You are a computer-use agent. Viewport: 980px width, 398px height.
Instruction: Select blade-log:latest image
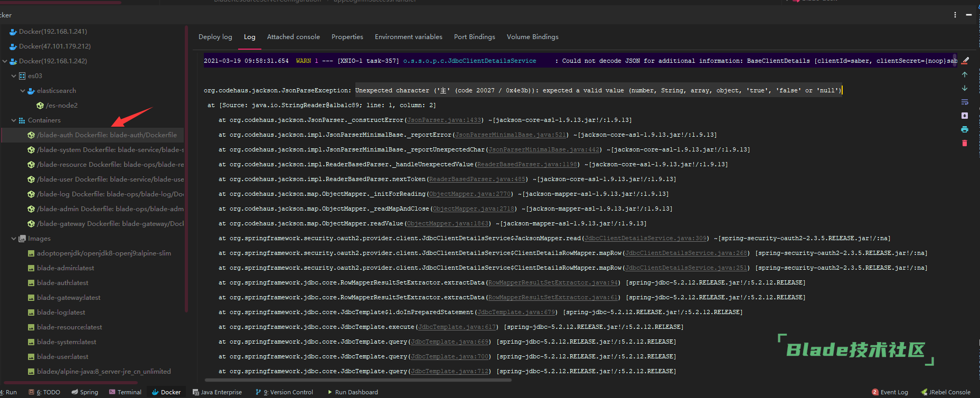pyautogui.click(x=61, y=312)
